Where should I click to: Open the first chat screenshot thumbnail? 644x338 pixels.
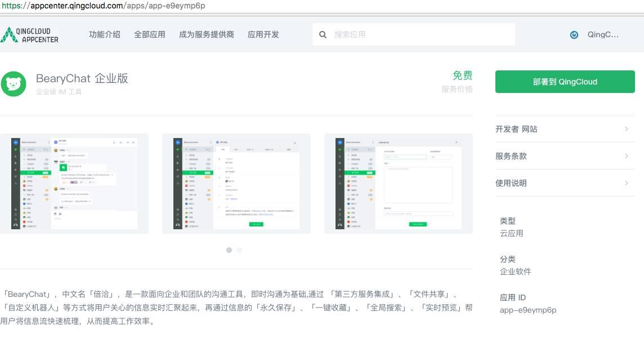(74, 184)
